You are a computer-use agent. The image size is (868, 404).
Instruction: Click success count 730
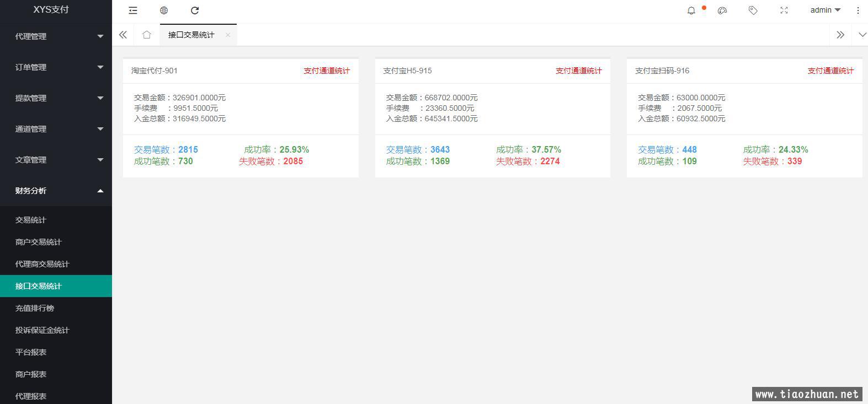coord(185,161)
